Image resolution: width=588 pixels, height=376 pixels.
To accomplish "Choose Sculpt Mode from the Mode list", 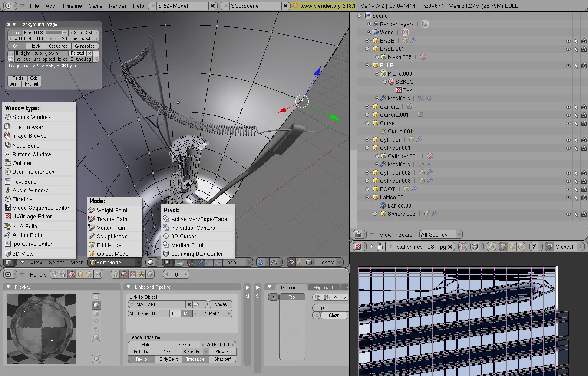I will [112, 237].
